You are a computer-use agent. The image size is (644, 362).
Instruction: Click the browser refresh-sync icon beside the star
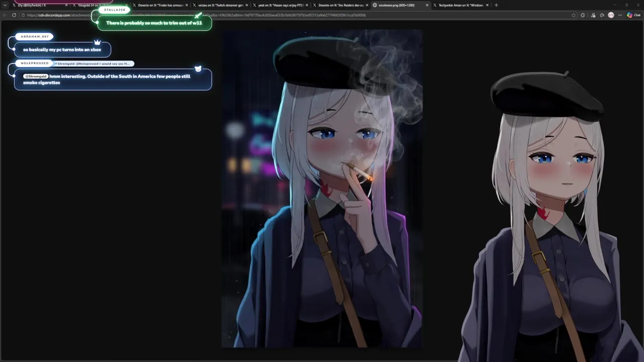pos(583,15)
